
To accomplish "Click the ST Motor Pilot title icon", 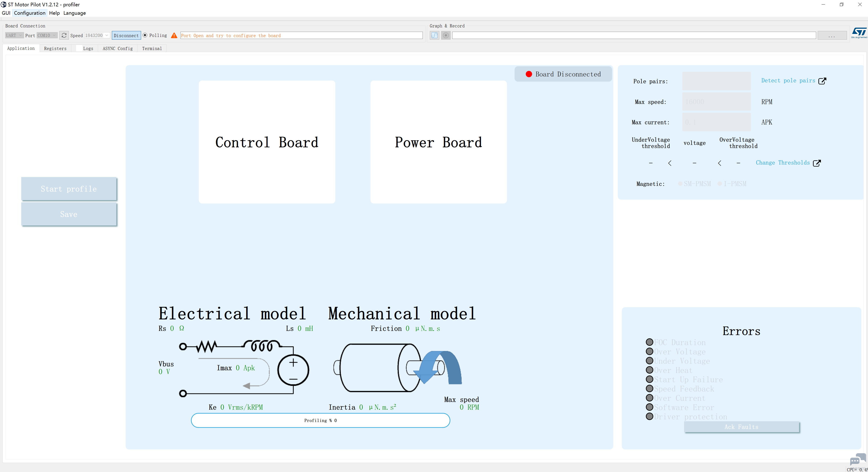I will (x=4, y=4).
